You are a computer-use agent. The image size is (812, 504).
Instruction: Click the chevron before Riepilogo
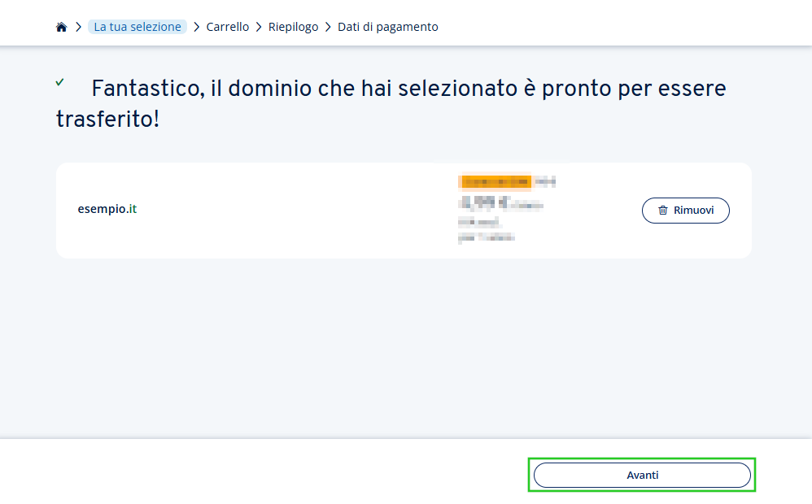[x=259, y=26]
